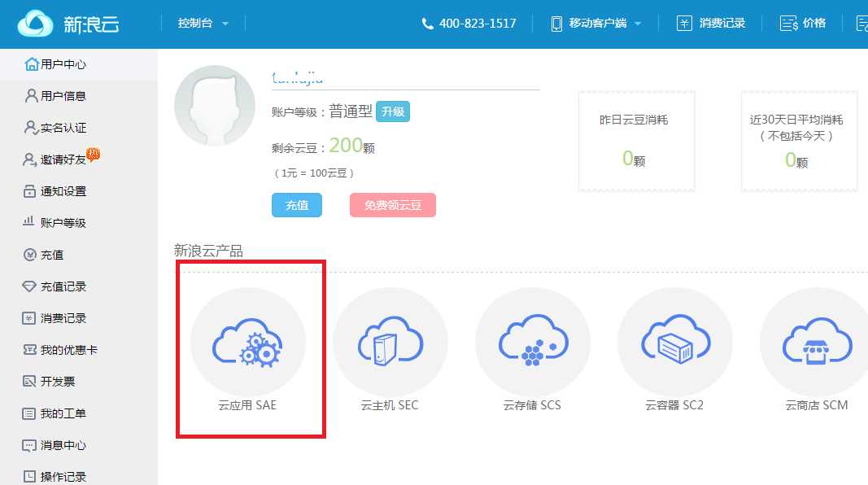Click the yen box icon beside sidebar 消费记录
The width and height of the screenshot is (868, 485).
point(28,318)
